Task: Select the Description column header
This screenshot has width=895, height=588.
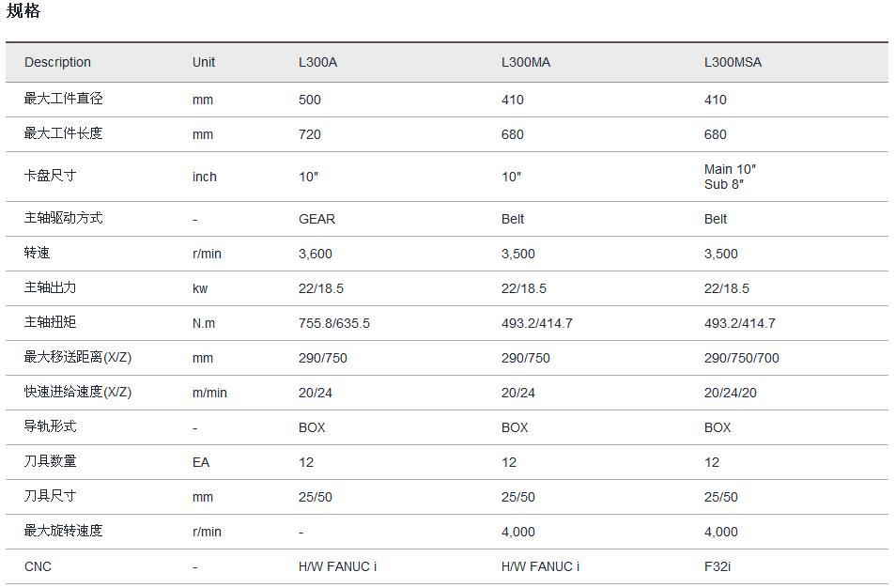Action: [57, 63]
